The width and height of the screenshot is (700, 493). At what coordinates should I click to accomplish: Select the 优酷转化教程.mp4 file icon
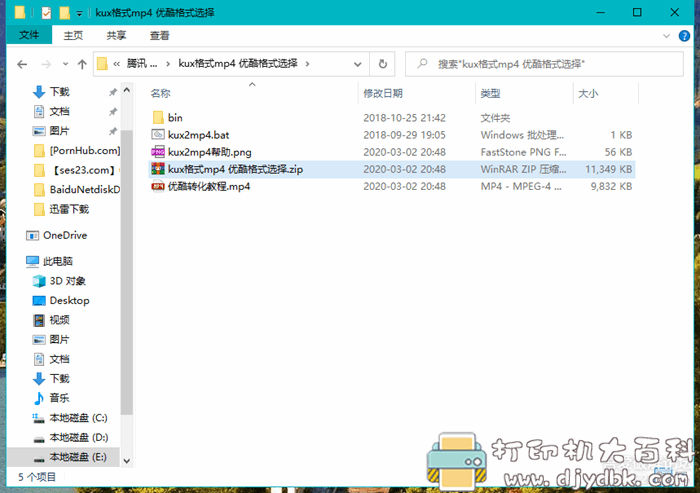[x=158, y=186]
